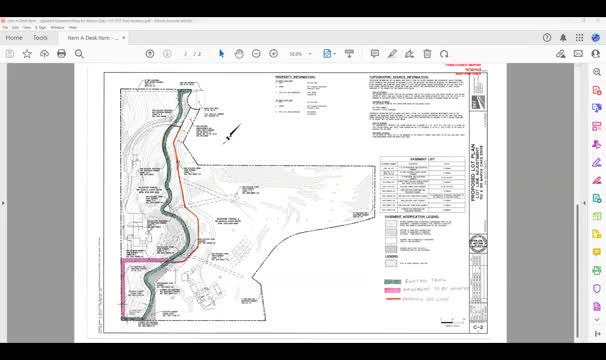Click the share with others person icon

[596, 54]
